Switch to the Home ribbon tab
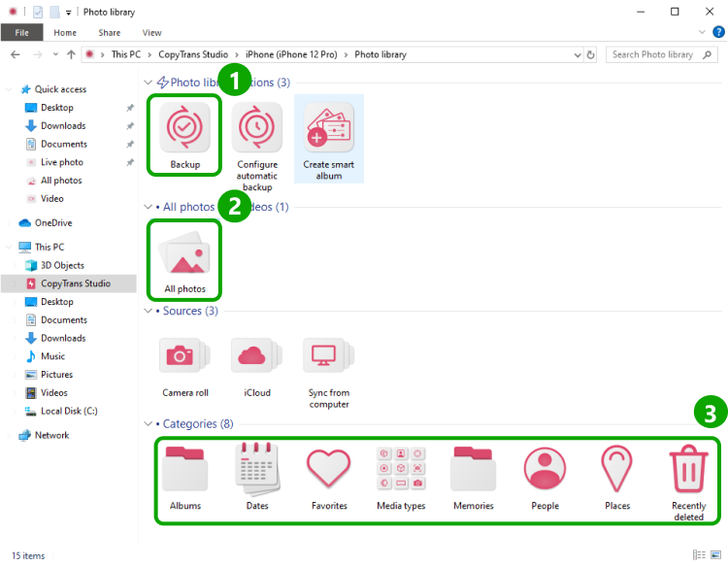728x566 pixels. point(65,32)
